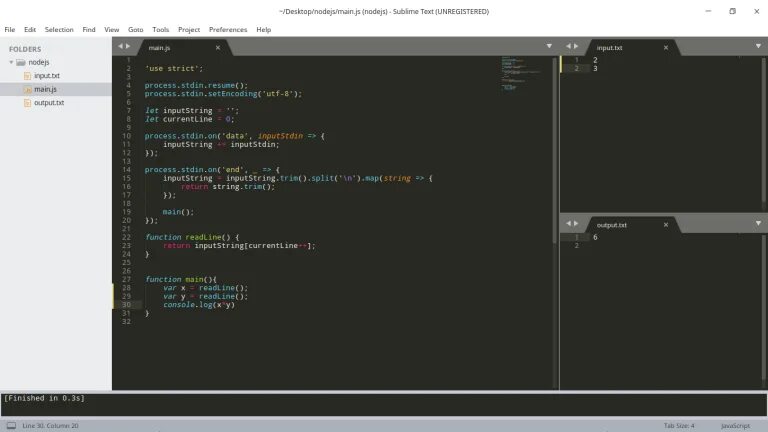Open the Edit menu
This screenshot has width=768, height=432.
[30, 29]
